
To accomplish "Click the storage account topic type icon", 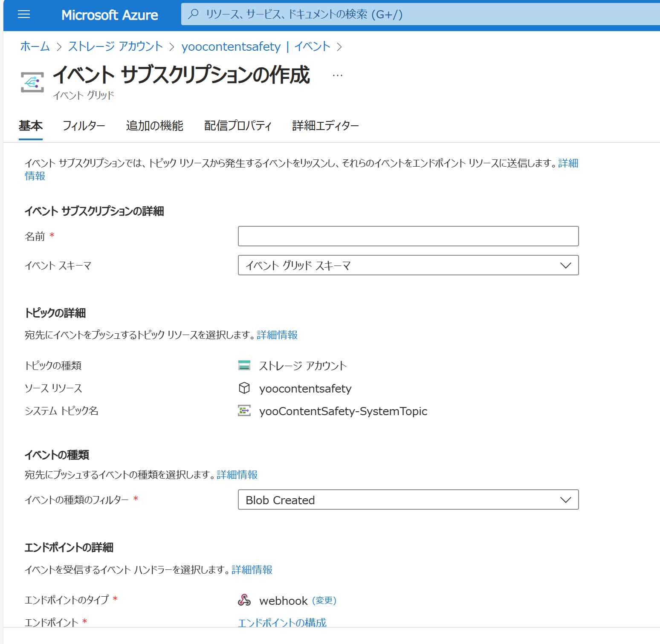I will (x=244, y=365).
